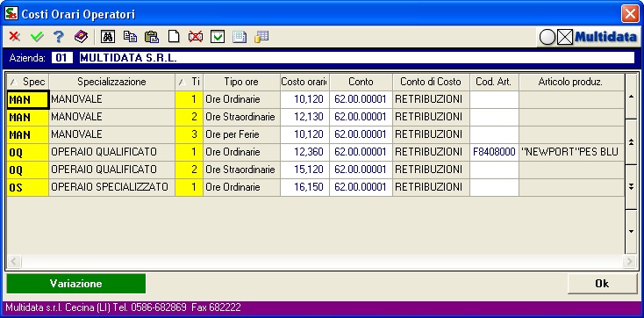Image resolution: width=644 pixels, height=318 pixels.
Task: Click the green check window toolbar icon
Action: [218, 37]
